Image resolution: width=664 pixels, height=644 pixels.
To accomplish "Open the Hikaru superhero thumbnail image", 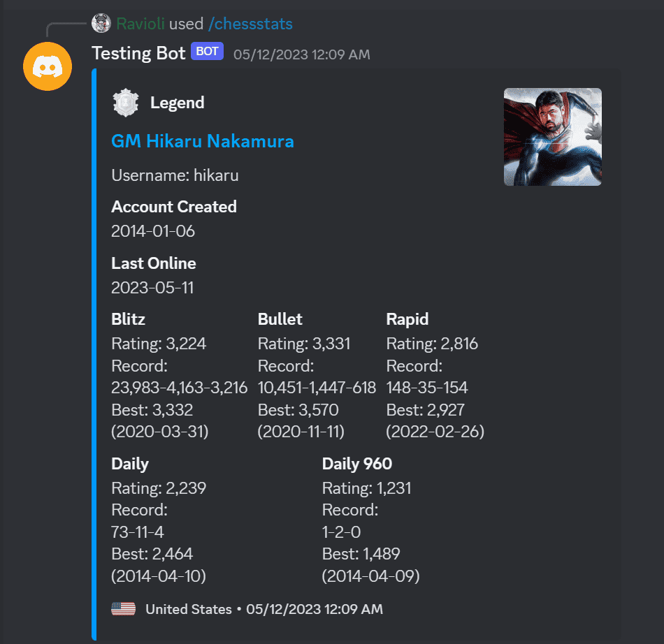I will (x=552, y=137).
